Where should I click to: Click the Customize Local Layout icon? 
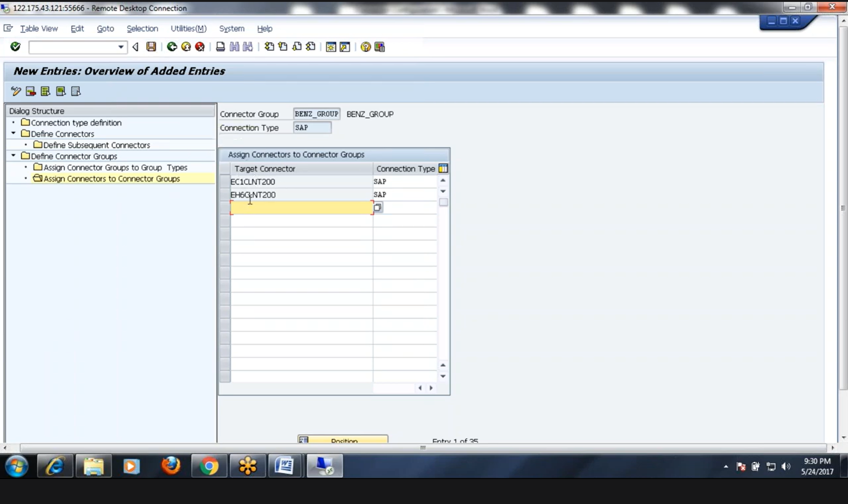tap(379, 47)
